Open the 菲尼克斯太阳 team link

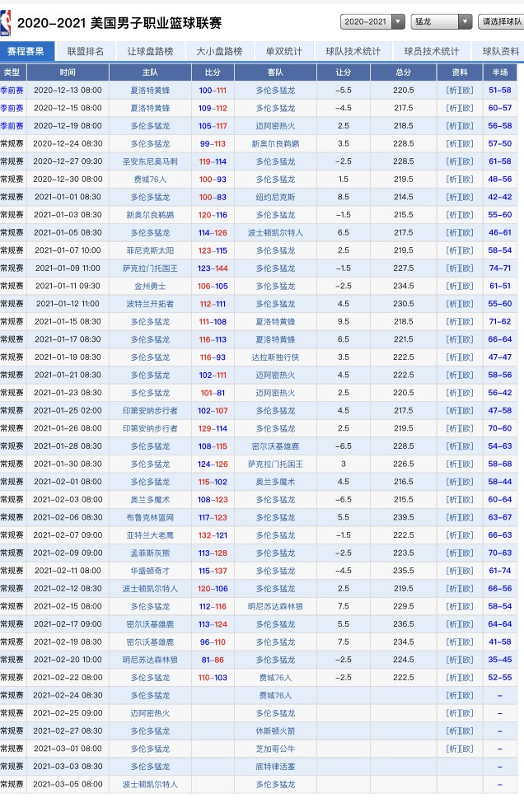pyautogui.click(x=150, y=250)
